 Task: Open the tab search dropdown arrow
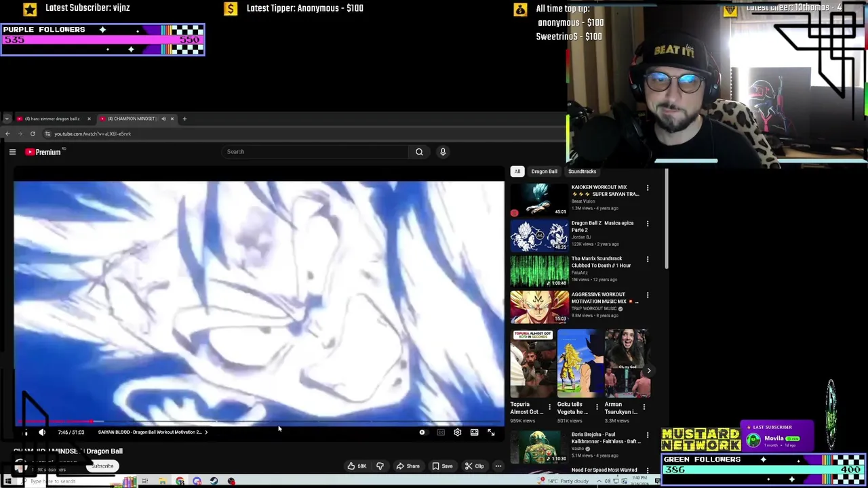[x=7, y=119]
